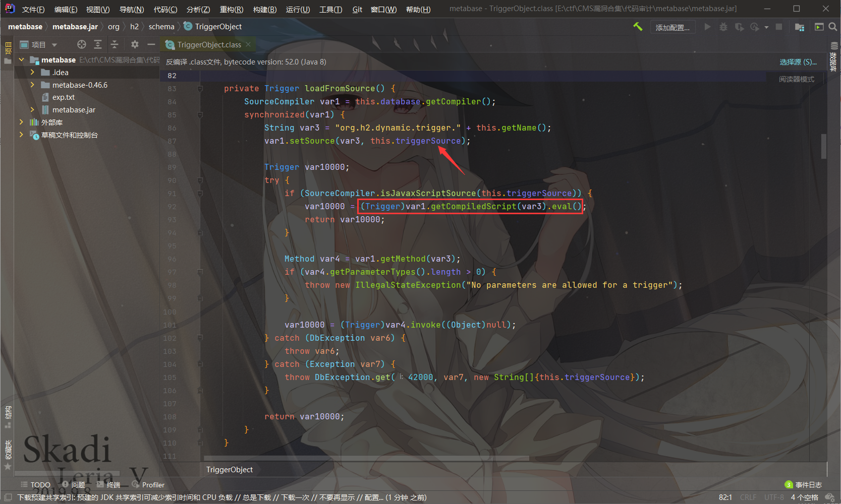Hide the project panel with minus icon
This screenshot has width=841, height=504.
151,44
